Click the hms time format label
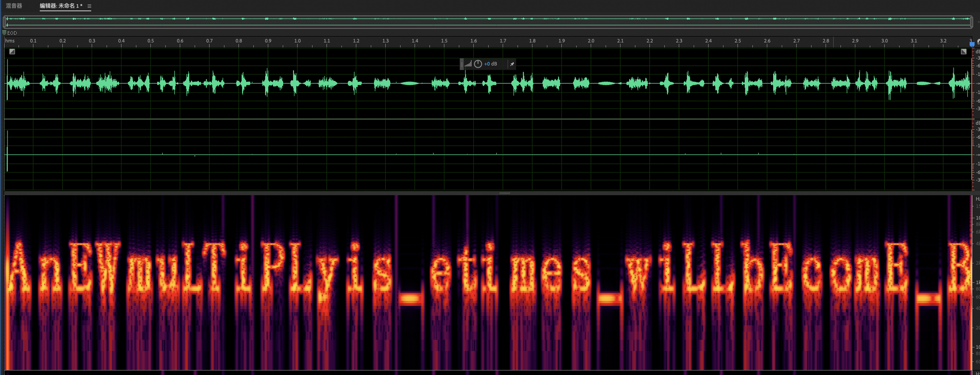Screen dimensions: 980x375 [10, 41]
